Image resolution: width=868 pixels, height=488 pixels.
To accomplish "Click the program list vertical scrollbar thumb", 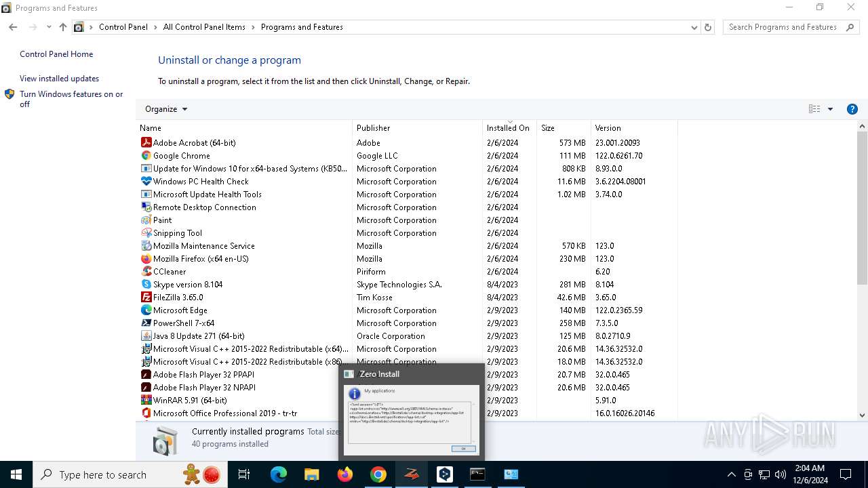I will click(x=863, y=208).
